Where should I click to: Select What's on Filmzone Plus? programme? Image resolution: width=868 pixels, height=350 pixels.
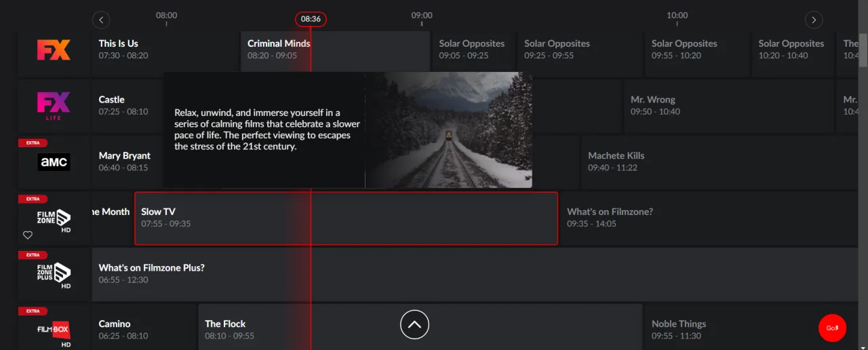click(x=475, y=274)
